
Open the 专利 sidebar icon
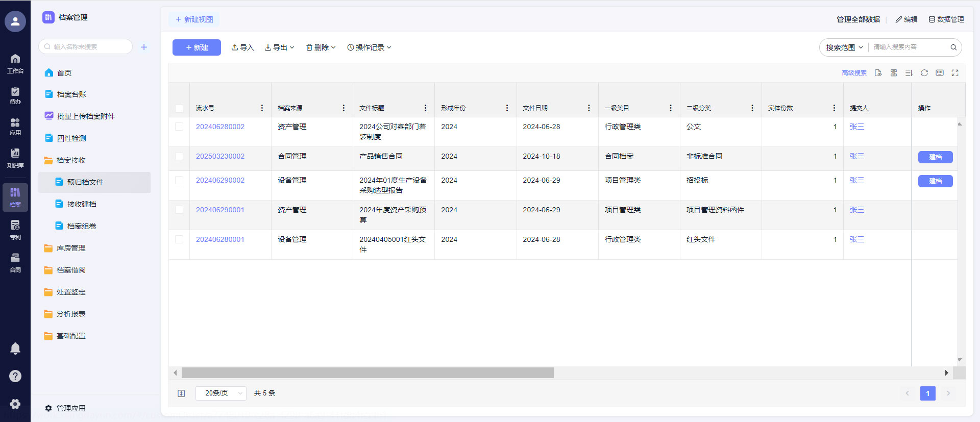point(15,230)
